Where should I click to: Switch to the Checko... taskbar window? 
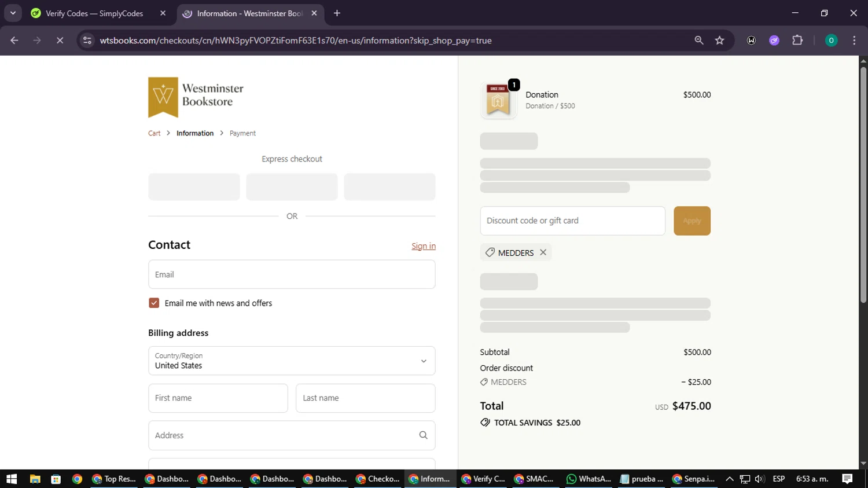378,479
